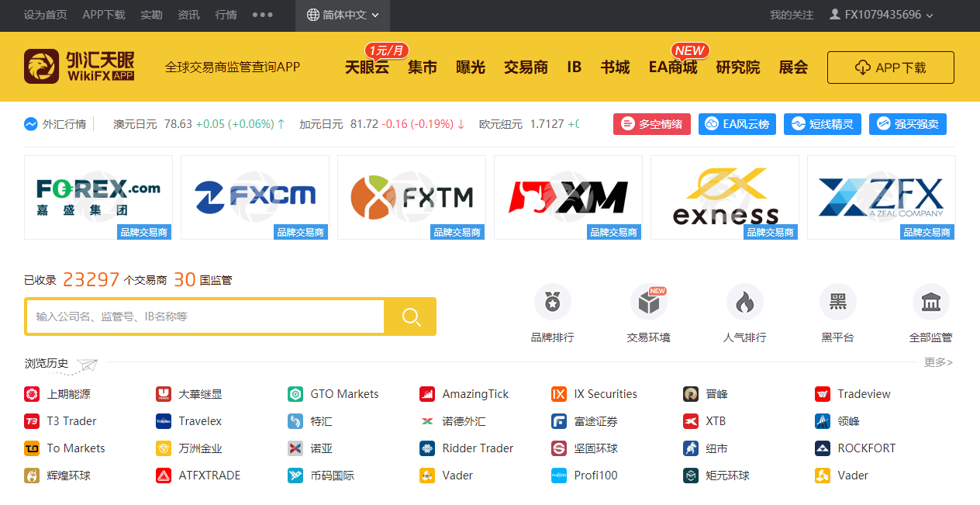Screen dimensions: 980x505
Task: Open the 品牌排行 medal icon
Action: point(553,302)
